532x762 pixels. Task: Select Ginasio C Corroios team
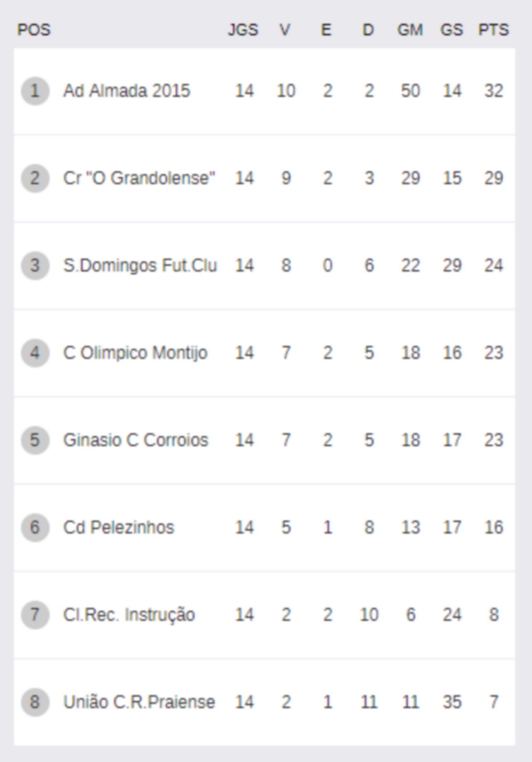tap(135, 440)
